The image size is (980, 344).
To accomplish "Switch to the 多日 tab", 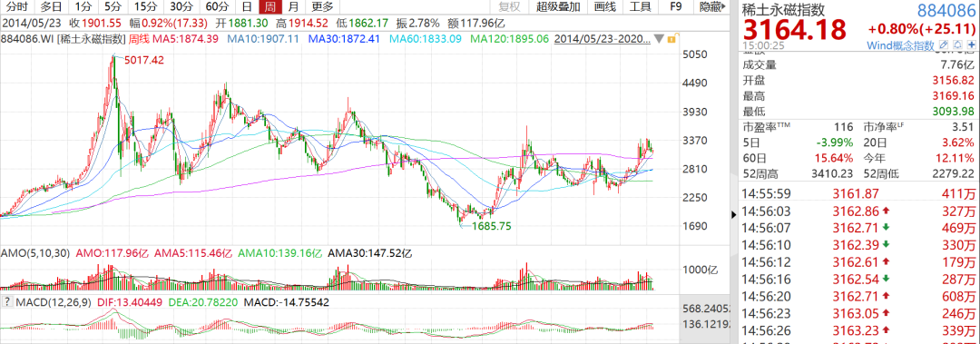I will 51,7.
